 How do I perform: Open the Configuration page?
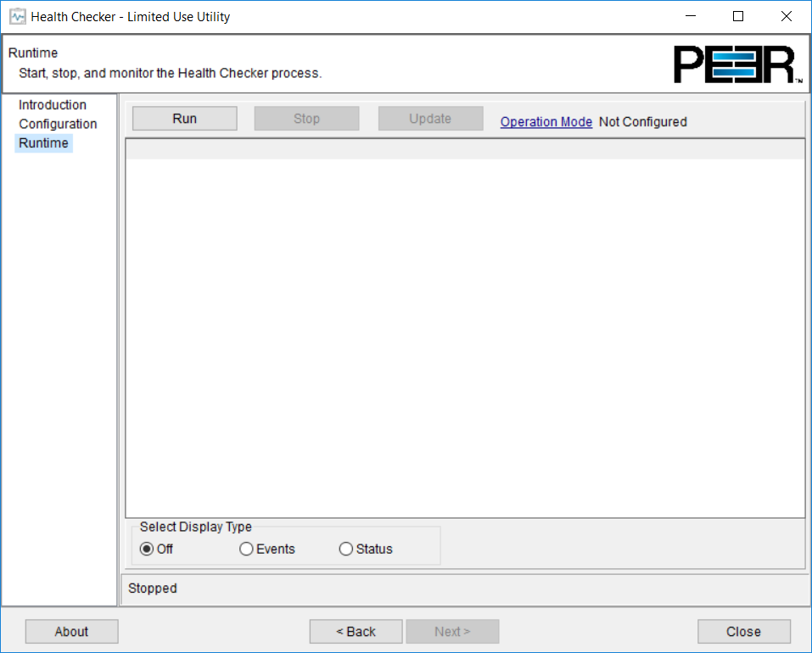pyautogui.click(x=58, y=124)
